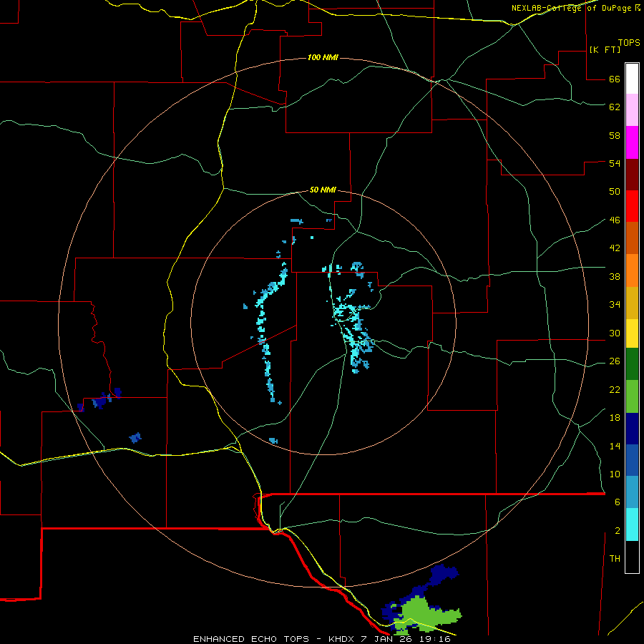Viewport: 644px width, 644px height.
Task: Click the gold legend swatch
Action: 632,302
